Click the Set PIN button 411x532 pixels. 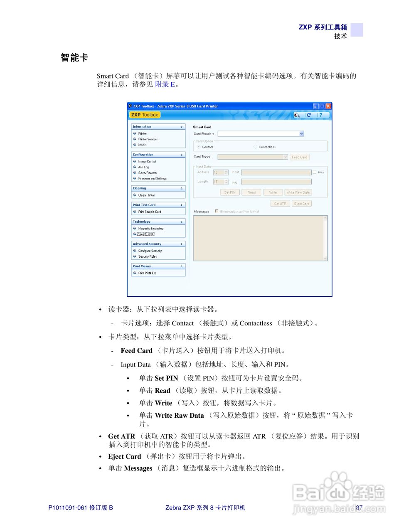click(230, 192)
